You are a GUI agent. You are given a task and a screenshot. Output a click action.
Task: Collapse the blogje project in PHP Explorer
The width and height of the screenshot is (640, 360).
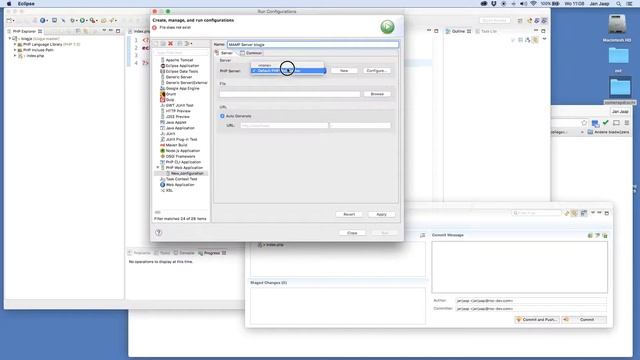tap(10, 39)
